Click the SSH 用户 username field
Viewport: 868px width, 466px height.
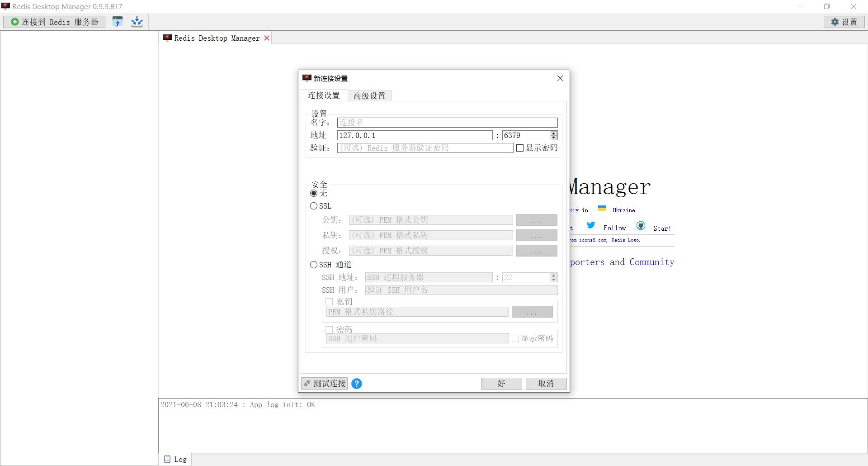tap(461, 290)
